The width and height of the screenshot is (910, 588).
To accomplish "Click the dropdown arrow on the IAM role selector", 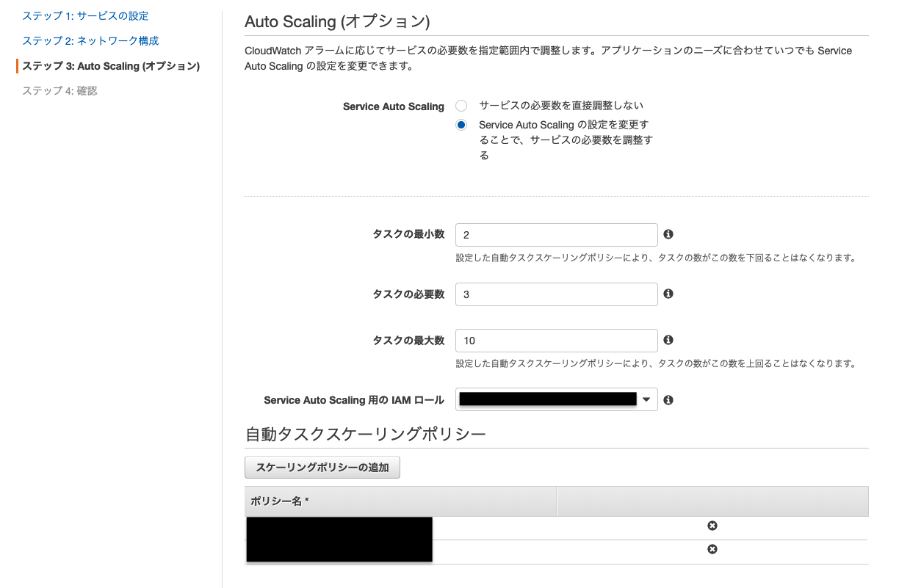I will click(x=647, y=399).
